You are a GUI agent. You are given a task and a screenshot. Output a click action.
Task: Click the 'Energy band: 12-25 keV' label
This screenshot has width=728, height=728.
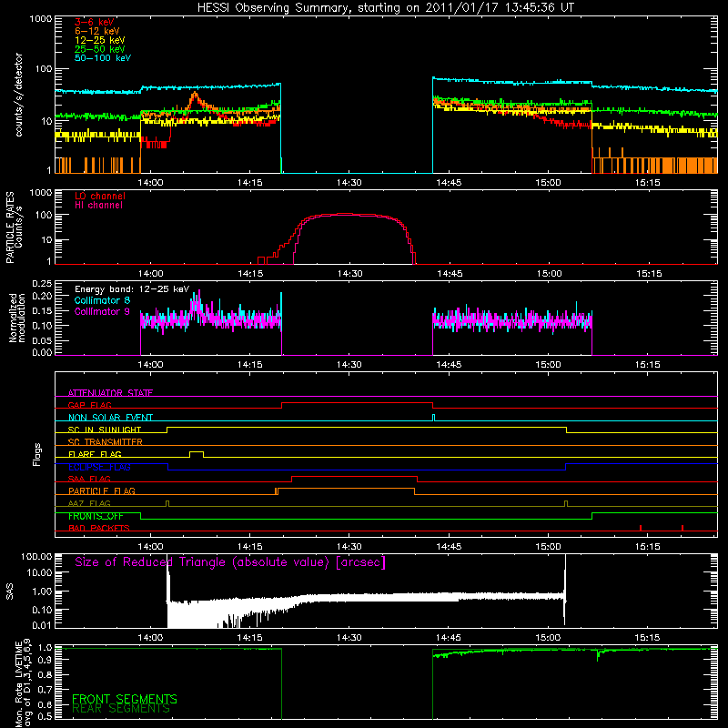(x=132, y=289)
